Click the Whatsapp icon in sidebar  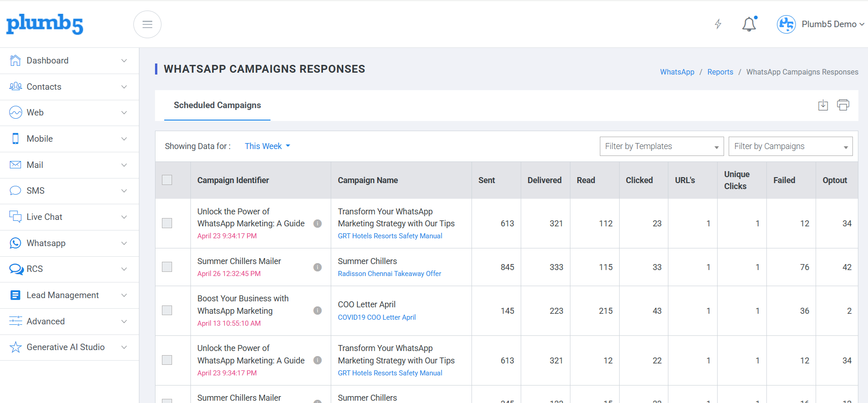point(16,243)
